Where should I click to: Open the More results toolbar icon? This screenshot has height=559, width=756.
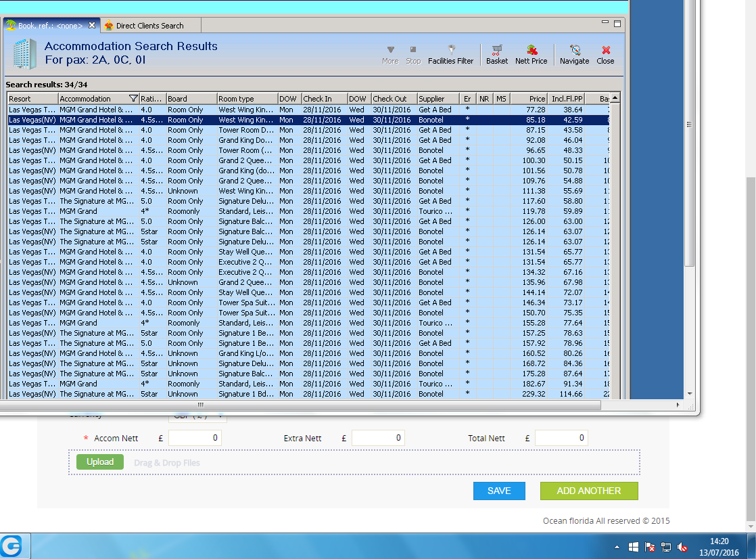pos(390,55)
